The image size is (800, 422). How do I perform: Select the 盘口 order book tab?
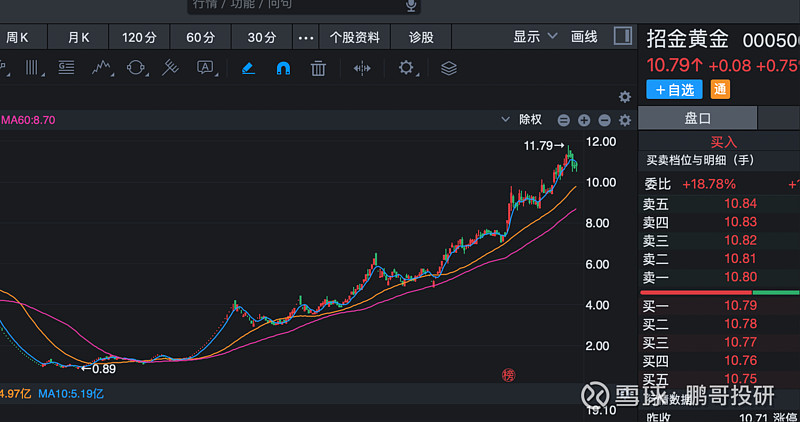click(x=697, y=118)
